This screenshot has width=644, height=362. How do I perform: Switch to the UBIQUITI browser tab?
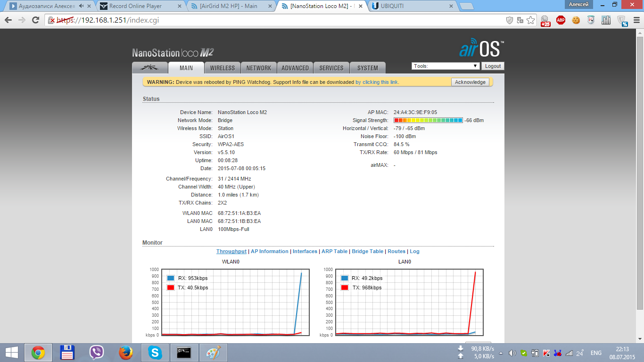tap(412, 6)
